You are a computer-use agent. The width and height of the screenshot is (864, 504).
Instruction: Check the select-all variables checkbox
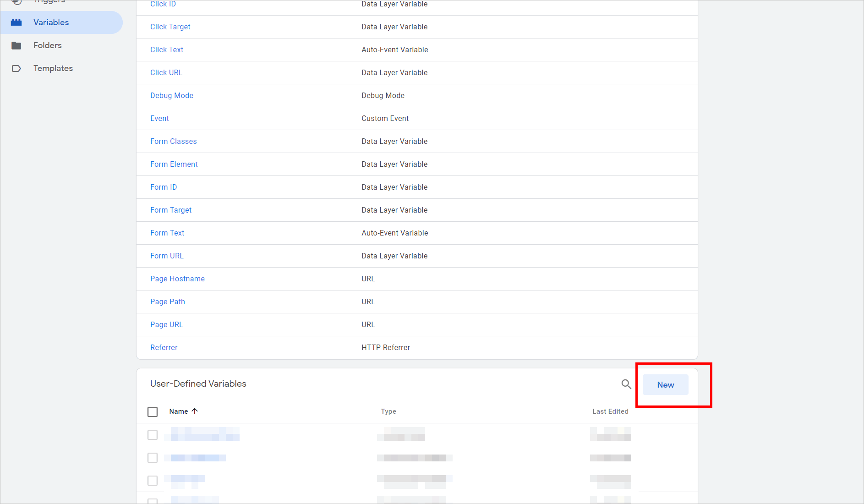[153, 411]
